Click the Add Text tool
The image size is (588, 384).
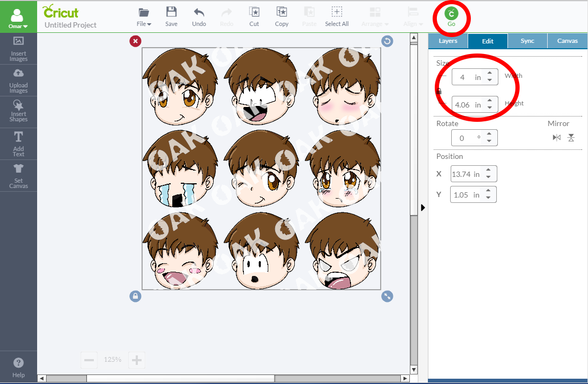[19, 143]
